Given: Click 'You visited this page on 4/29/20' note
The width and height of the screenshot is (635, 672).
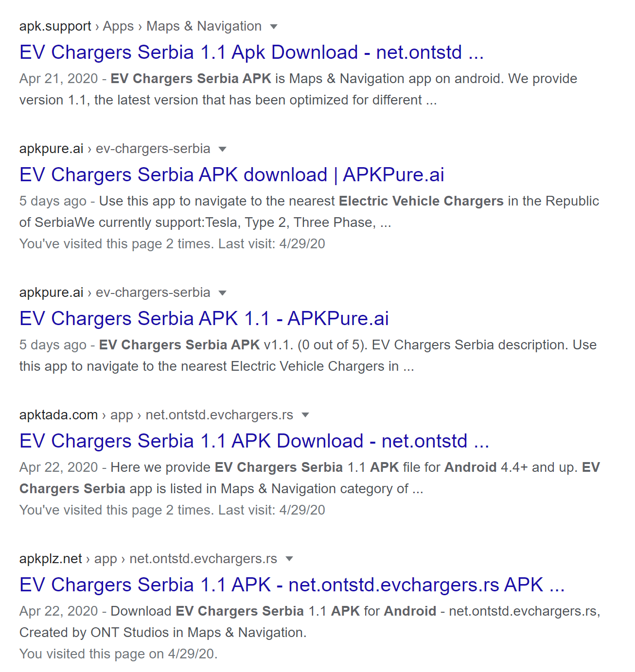Looking at the screenshot, I should (118, 654).
